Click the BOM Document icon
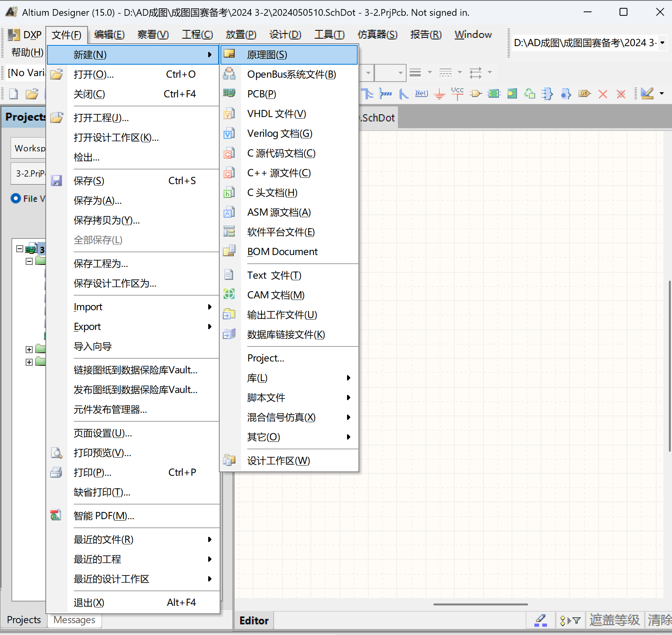Viewport: 672px width, 635px height. pos(229,251)
